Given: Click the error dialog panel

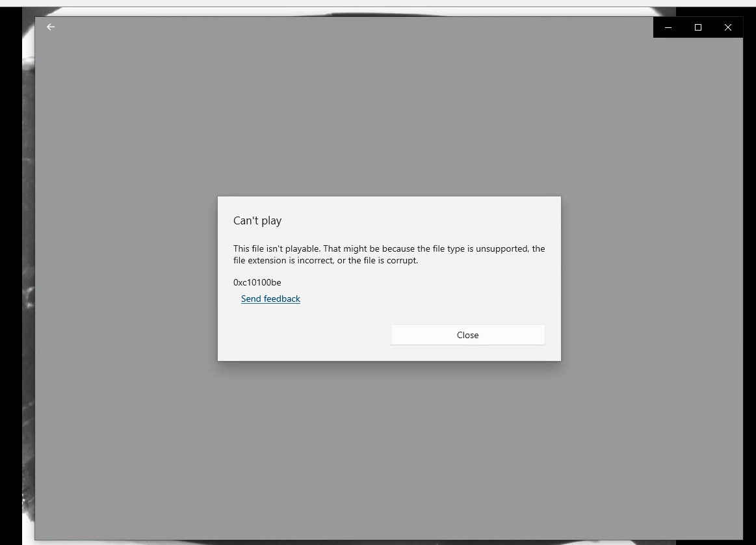Looking at the screenshot, I should pos(389,278).
